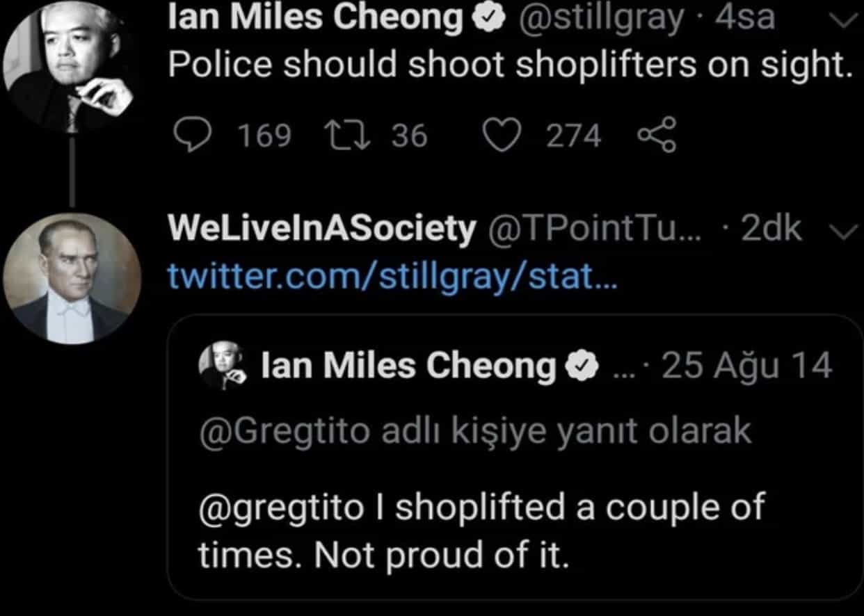The width and height of the screenshot is (864, 616).
Task: Click verified badge in the quoted tweet
Action: tap(584, 366)
